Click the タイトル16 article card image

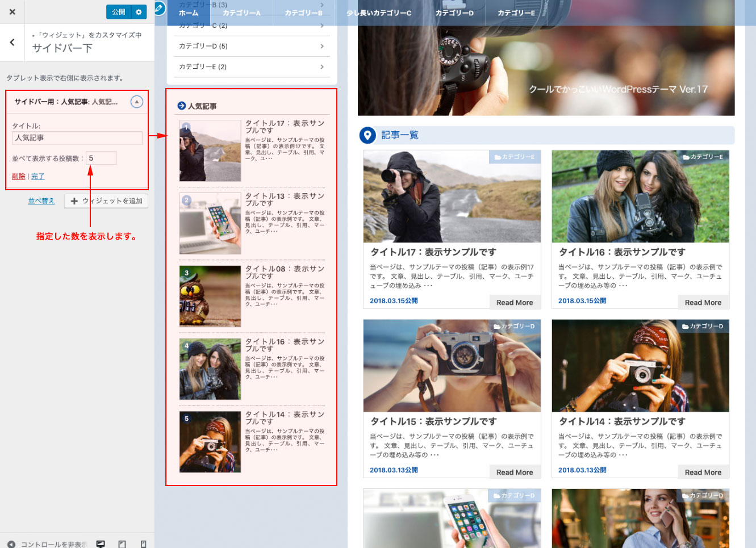[x=641, y=196]
